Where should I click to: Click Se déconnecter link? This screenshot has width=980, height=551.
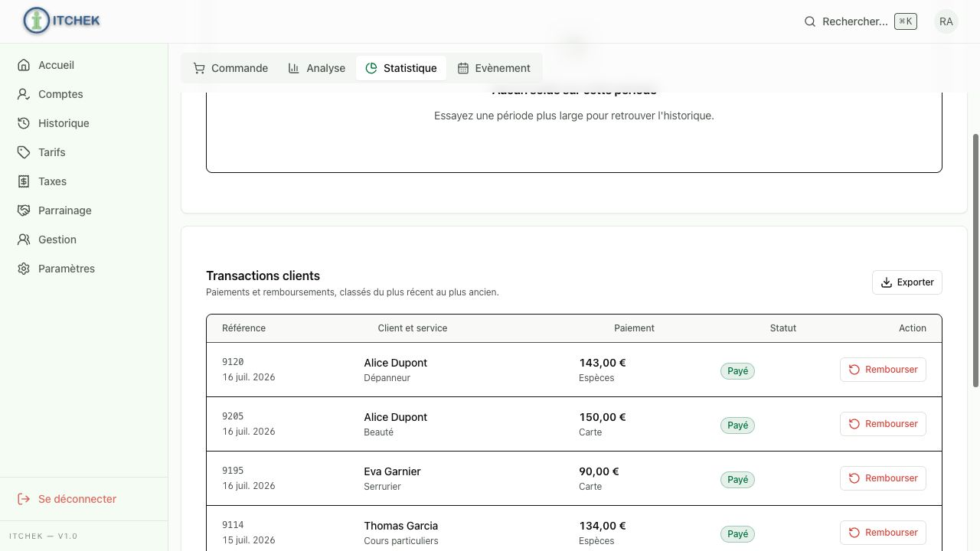(84, 499)
